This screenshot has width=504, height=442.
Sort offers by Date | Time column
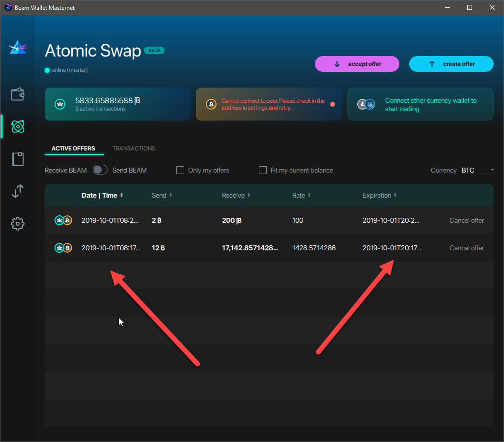point(102,195)
